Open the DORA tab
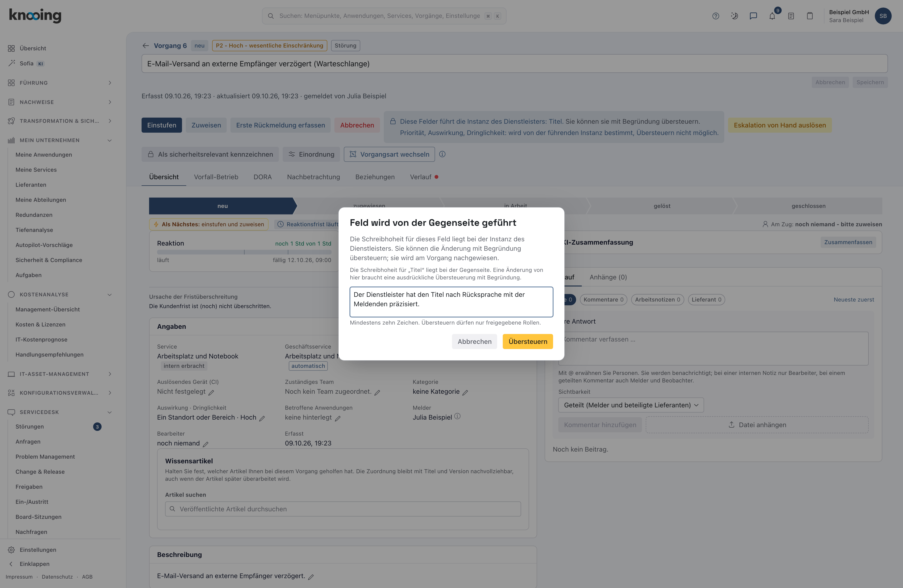The width and height of the screenshot is (903, 588). click(263, 177)
